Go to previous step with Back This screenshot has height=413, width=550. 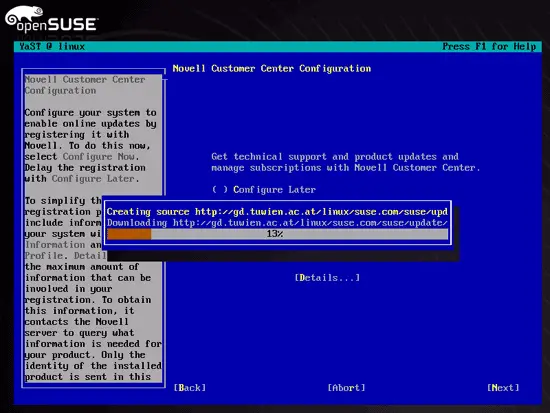190,388
